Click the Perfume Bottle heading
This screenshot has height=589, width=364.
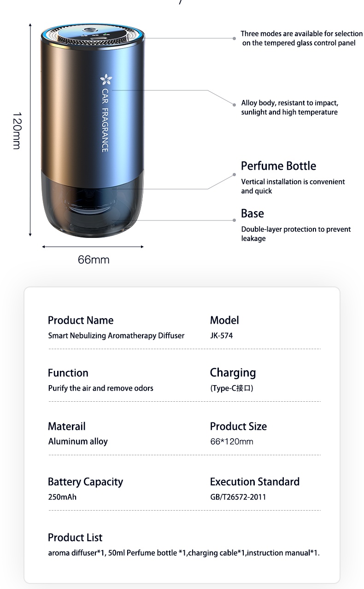coord(278,166)
